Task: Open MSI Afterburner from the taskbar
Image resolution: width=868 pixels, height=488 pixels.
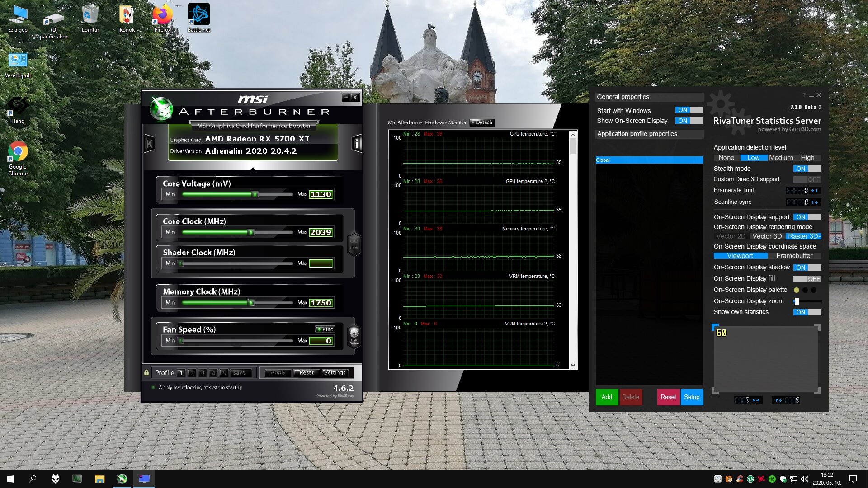Action: 122,479
